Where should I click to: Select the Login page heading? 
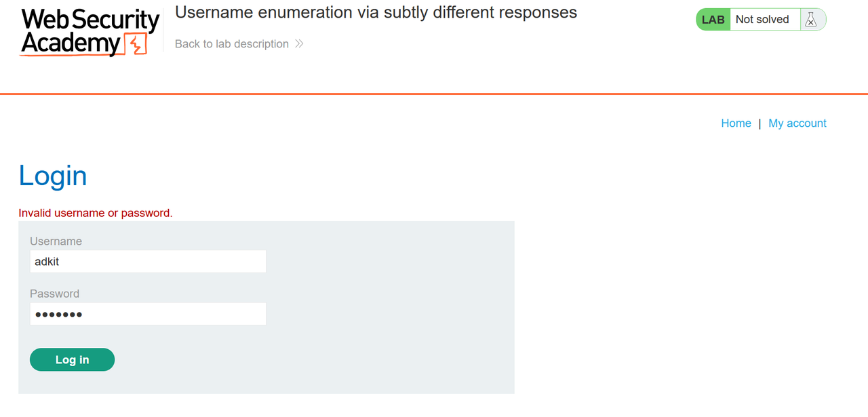pos(52,176)
